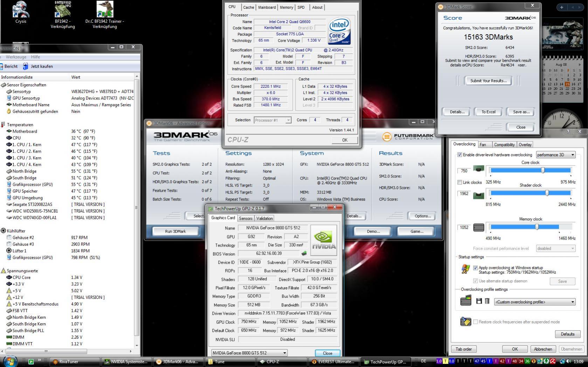Adjust the Memory clock slider handle

pos(537,227)
